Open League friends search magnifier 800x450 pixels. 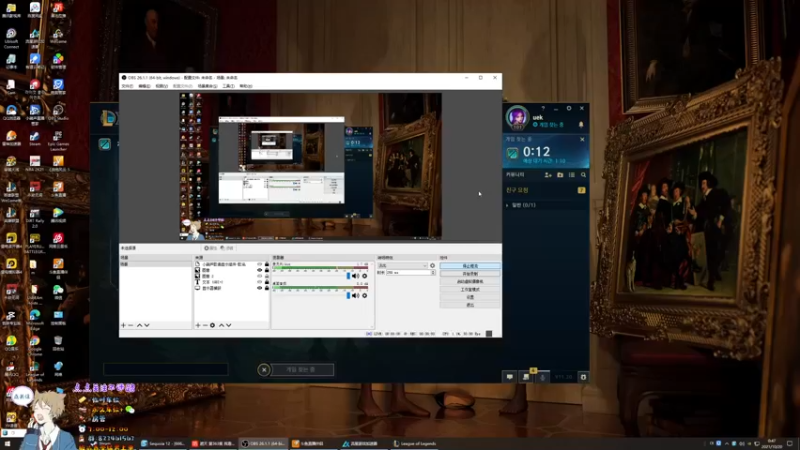tap(583, 175)
